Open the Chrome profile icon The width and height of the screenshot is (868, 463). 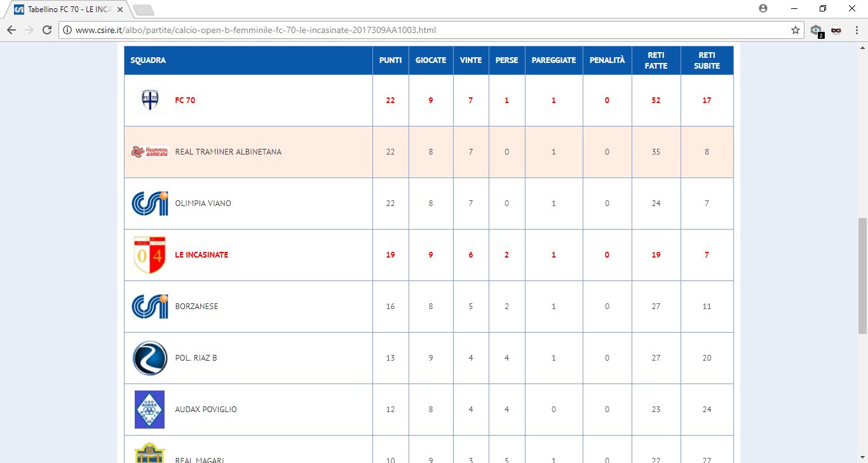pos(763,8)
